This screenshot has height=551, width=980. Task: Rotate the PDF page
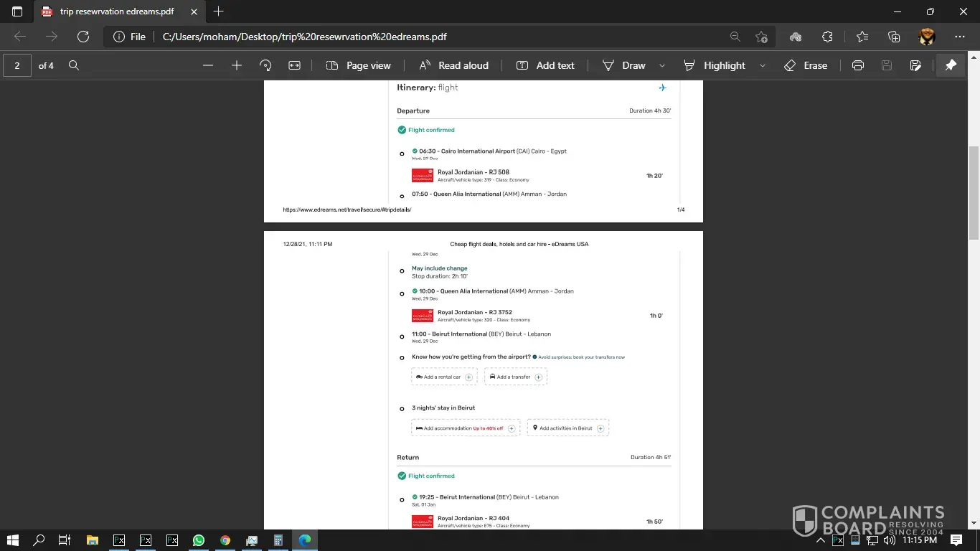coord(265,65)
